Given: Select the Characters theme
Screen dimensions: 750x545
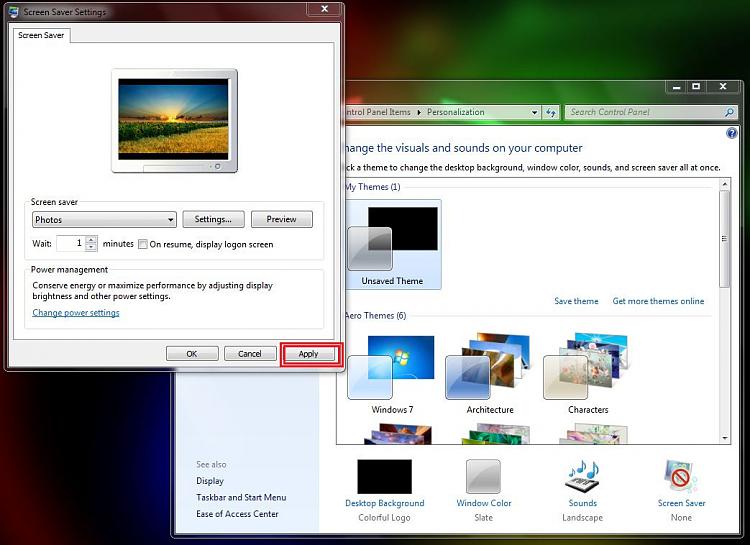Looking at the screenshot, I should [588, 375].
